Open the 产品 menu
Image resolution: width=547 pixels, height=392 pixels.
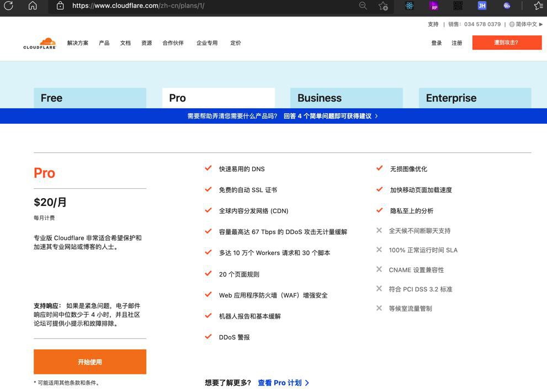pos(104,43)
